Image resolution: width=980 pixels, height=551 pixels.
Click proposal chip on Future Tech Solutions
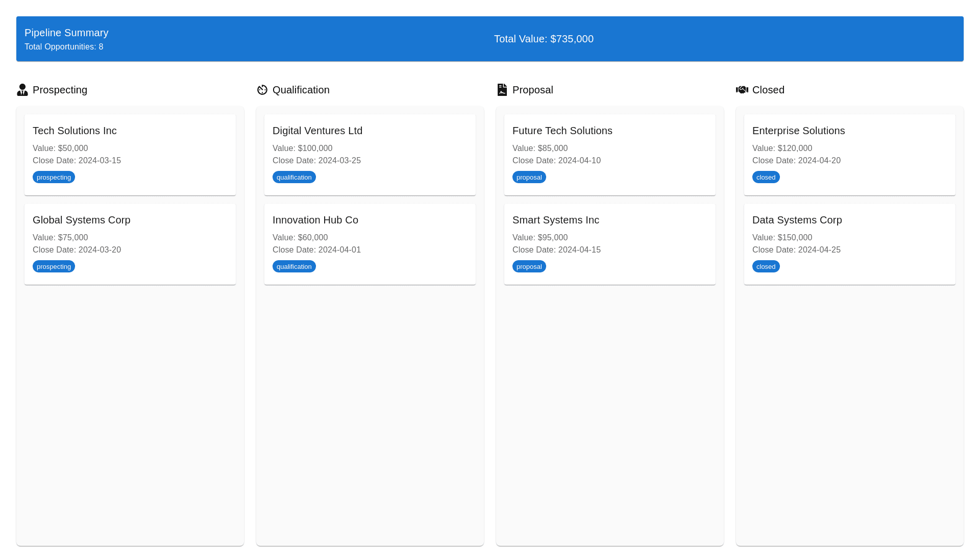click(529, 177)
